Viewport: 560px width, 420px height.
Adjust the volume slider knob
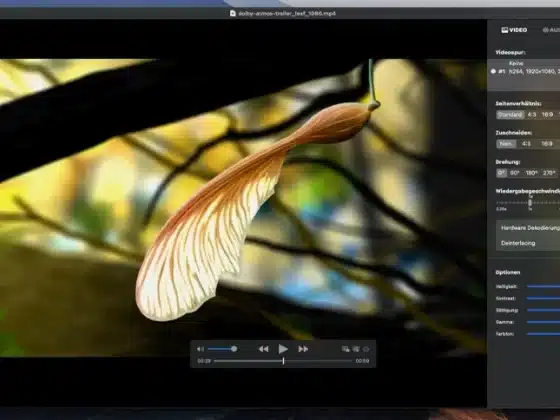click(x=234, y=349)
